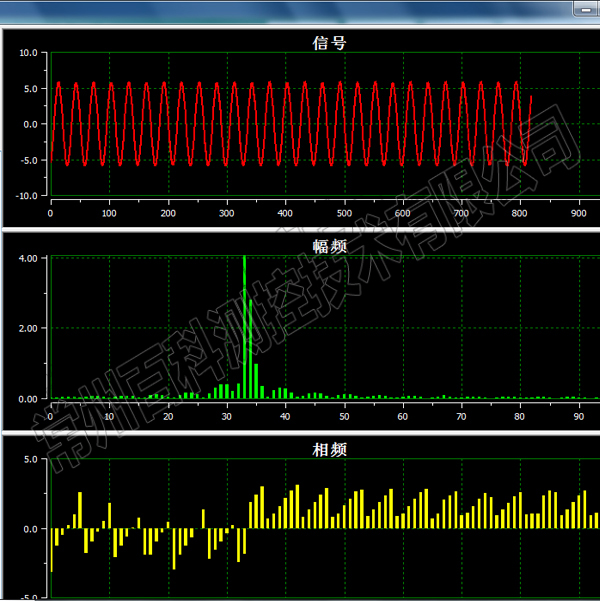Click the 10.0 label on signal Y-axis
Viewport: 600px width, 601px height.
pyautogui.click(x=26, y=53)
